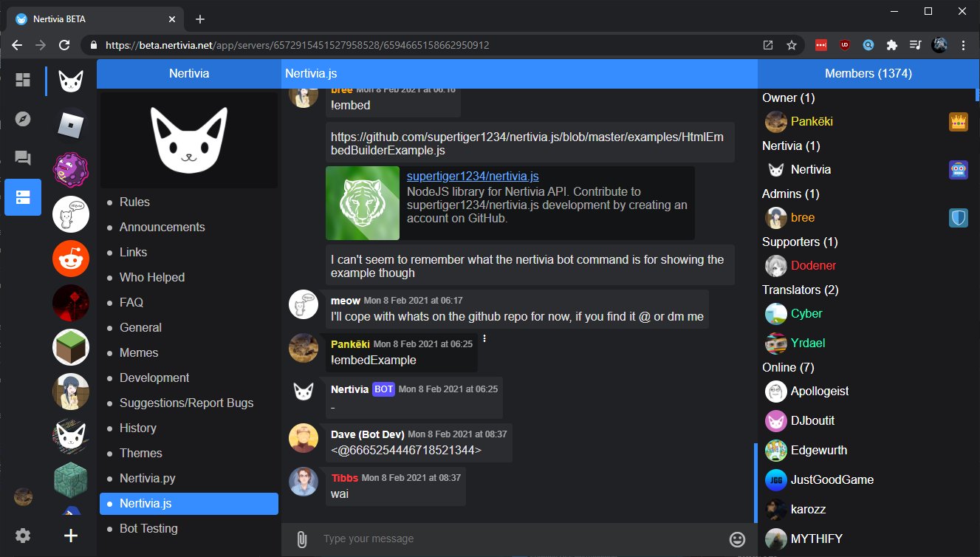Select the Nertivia.js channel
980x557 pixels.
189,504
